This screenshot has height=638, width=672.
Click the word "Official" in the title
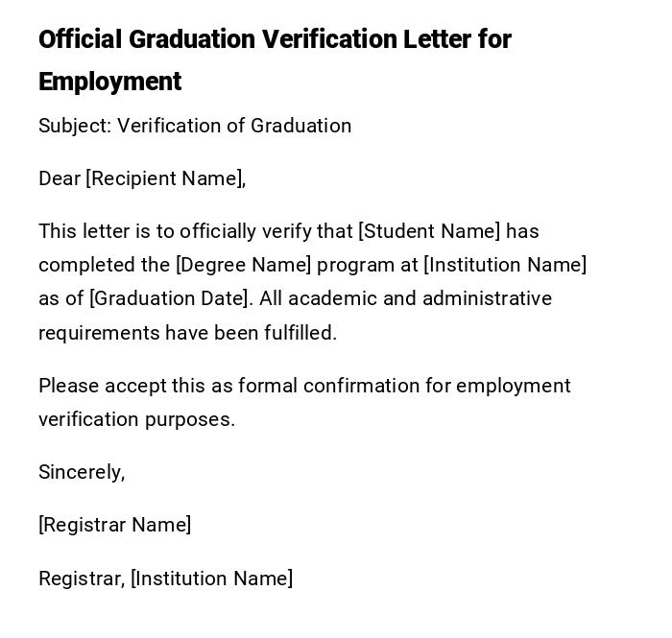80,39
